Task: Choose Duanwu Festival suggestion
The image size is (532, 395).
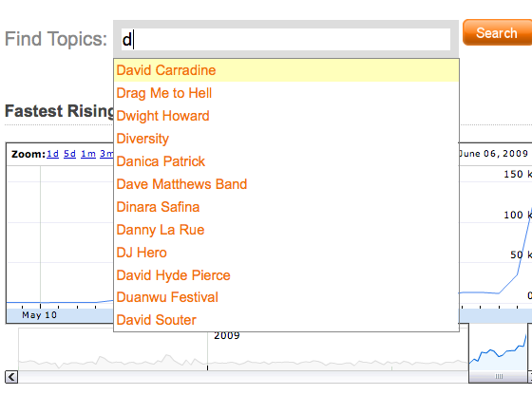Action: pyautogui.click(x=286, y=297)
